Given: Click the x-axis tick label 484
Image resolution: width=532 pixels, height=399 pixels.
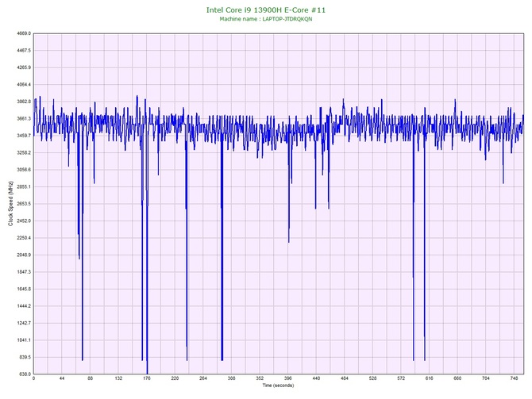Looking at the screenshot, I should [345, 378].
